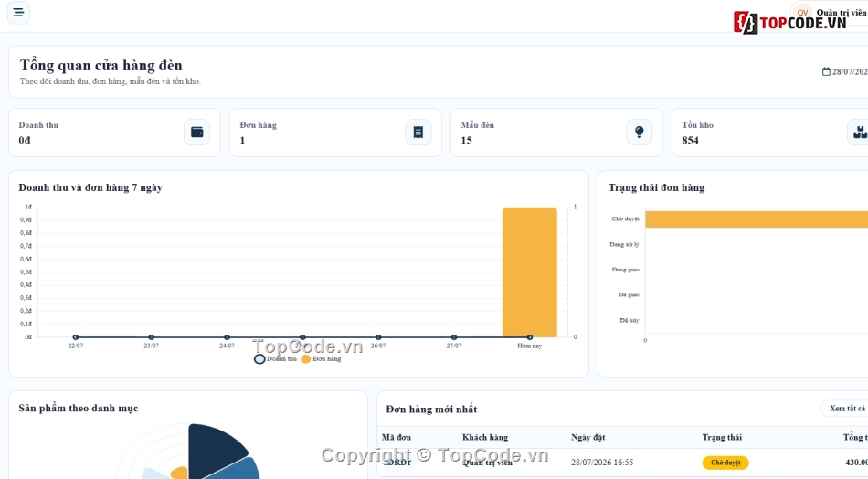Click the Đang xử lý status label
The image size is (868, 479).
[624, 244]
